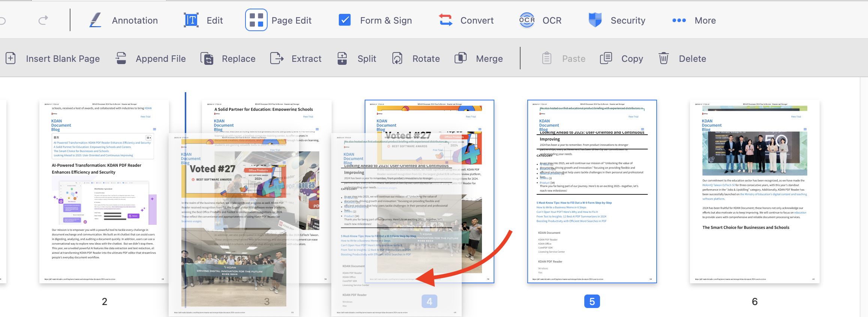This screenshot has width=868, height=317.
Task: Click the Insert Blank Page icon
Action: (x=10, y=58)
